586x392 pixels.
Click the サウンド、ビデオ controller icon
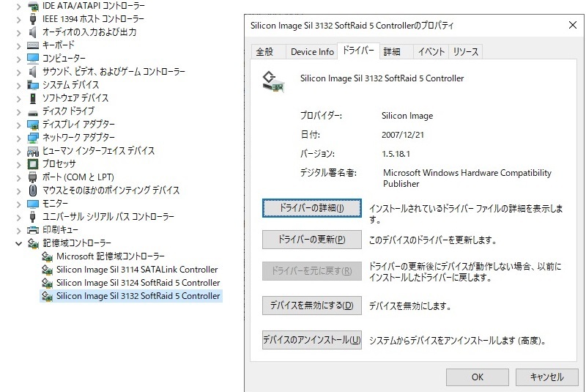coord(33,71)
